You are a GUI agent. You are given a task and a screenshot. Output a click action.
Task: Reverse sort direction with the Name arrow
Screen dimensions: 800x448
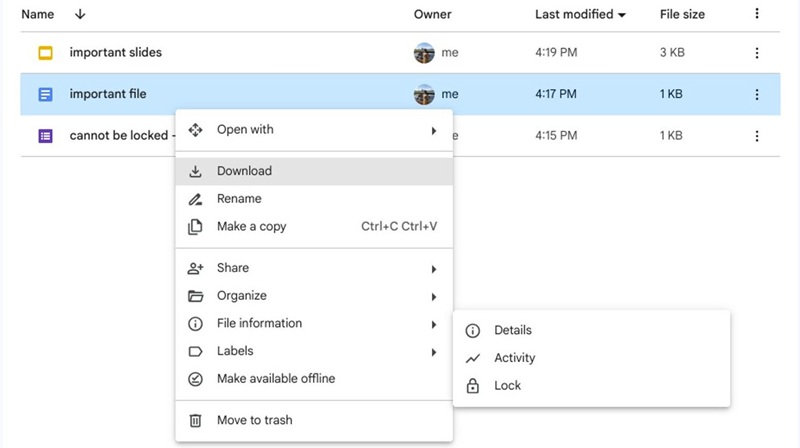click(80, 14)
